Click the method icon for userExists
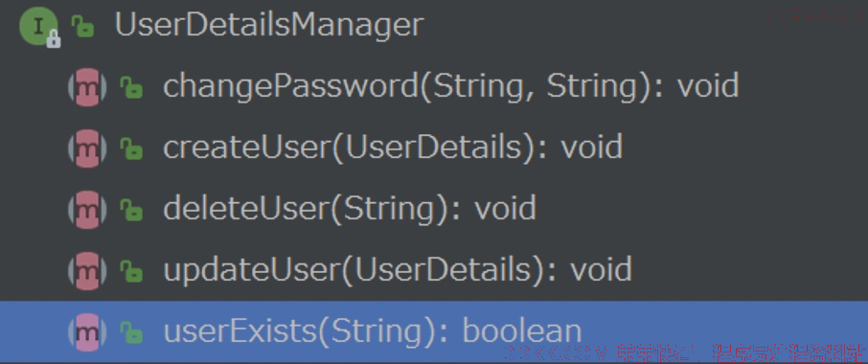This screenshot has height=364, width=868. pyautogui.click(x=87, y=332)
